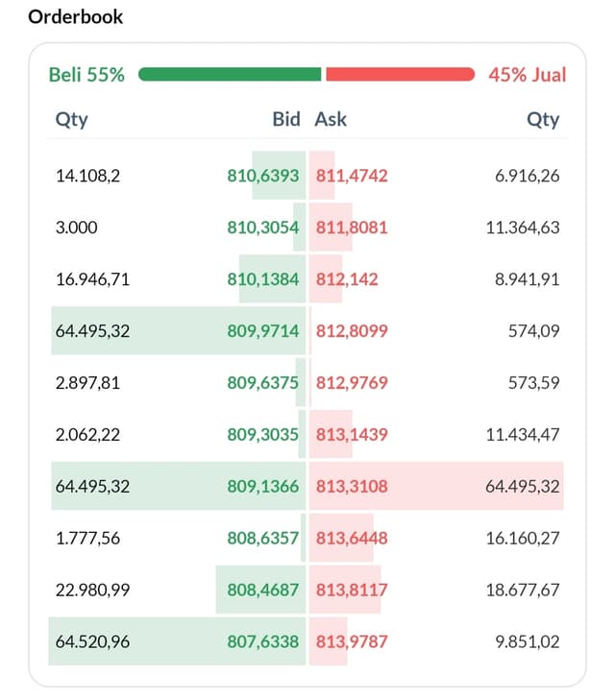
Task: Click the red Jual progress bar
Action: (400, 74)
